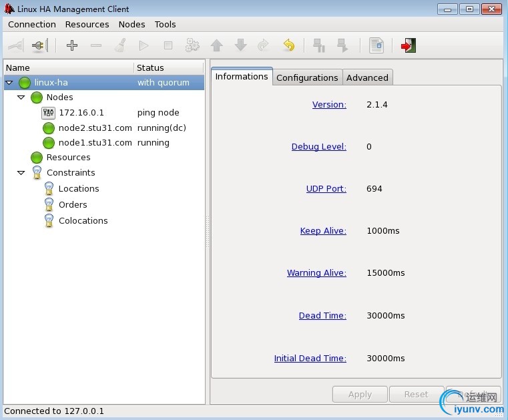
Task: Click the document view toolbar icon
Action: [x=376, y=45]
